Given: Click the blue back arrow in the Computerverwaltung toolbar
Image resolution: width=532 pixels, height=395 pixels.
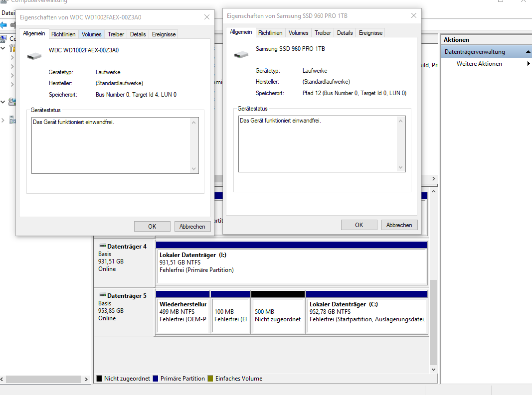Looking at the screenshot, I should click(x=3, y=25).
